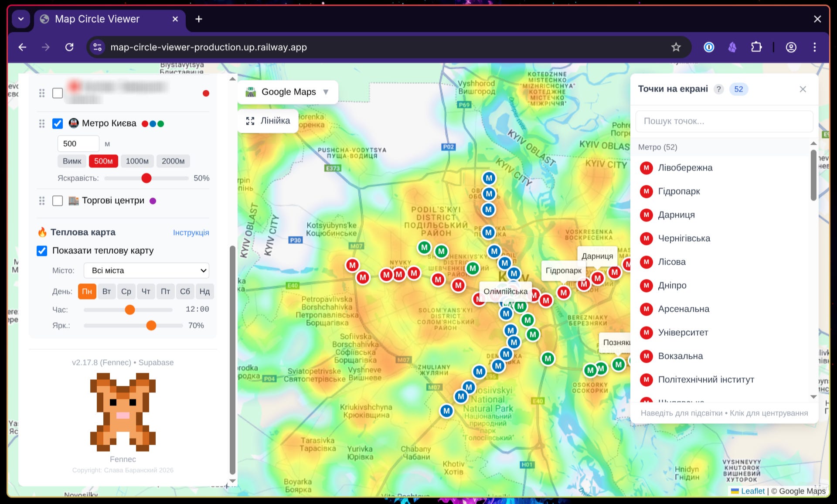Enable the Торгові центри checkbox
Viewport: 837px width, 504px height.
pyautogui.click(x=58, y=201)
